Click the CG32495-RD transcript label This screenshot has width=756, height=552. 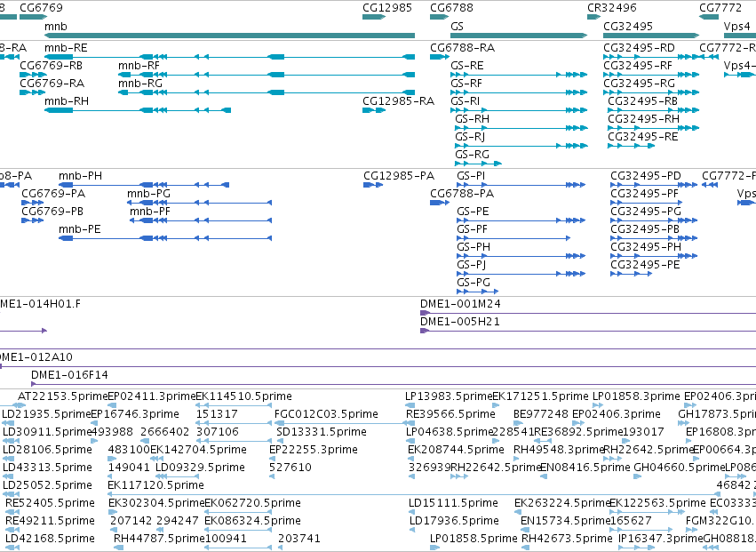(639, 48)
